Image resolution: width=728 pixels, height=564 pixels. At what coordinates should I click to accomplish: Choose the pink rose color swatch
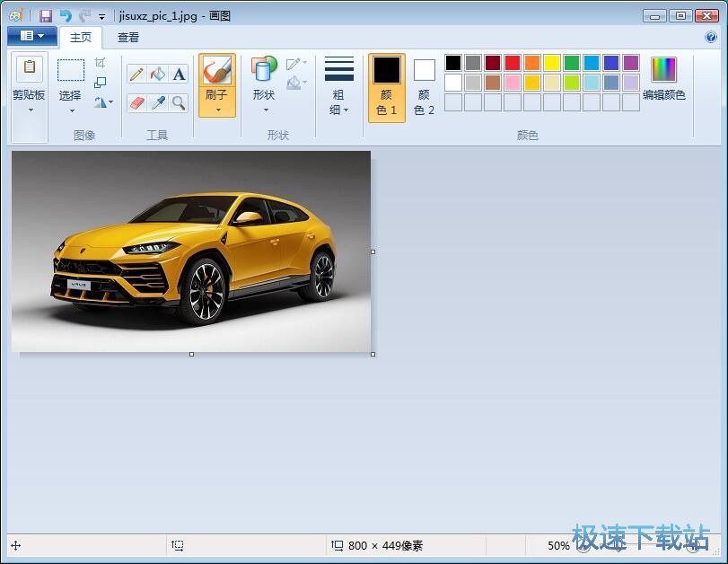pos(513,83)
